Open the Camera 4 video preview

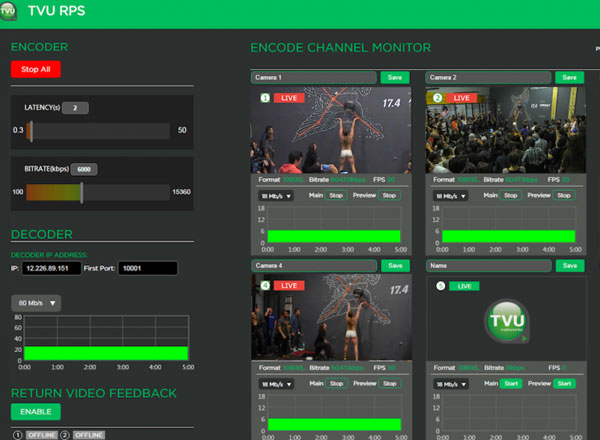331,317
